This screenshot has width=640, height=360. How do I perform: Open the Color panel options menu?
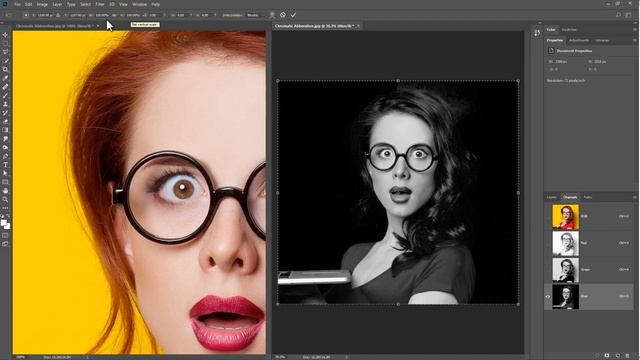click(x=635, y=29)
